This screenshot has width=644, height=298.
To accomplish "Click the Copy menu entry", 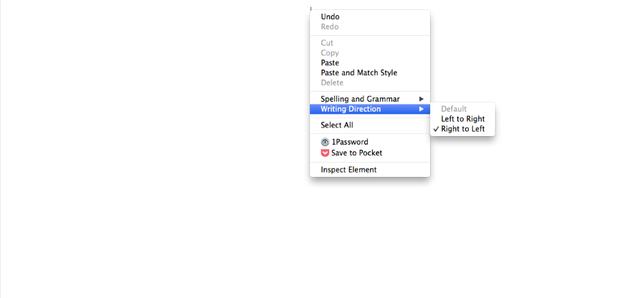I will coord(330,53).
